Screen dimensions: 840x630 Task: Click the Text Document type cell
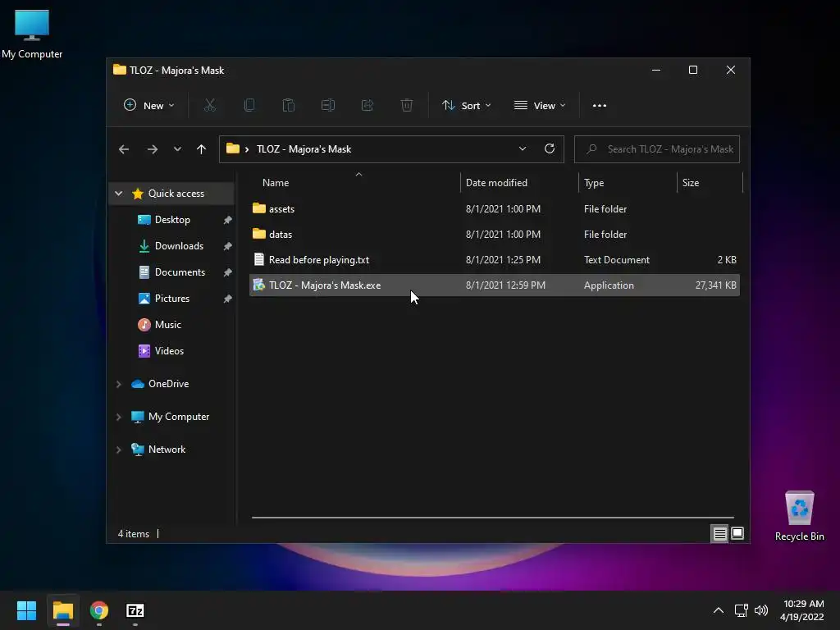(x=617, y=260)
